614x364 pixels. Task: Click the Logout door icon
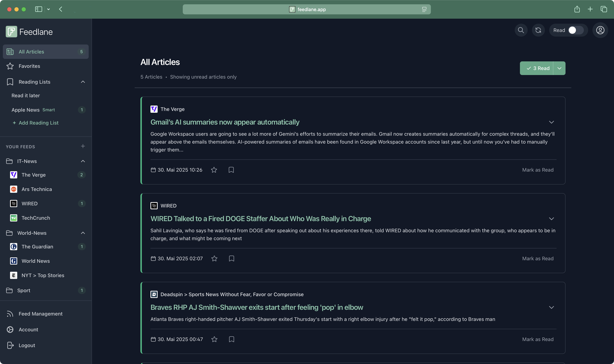coord(10,345)
